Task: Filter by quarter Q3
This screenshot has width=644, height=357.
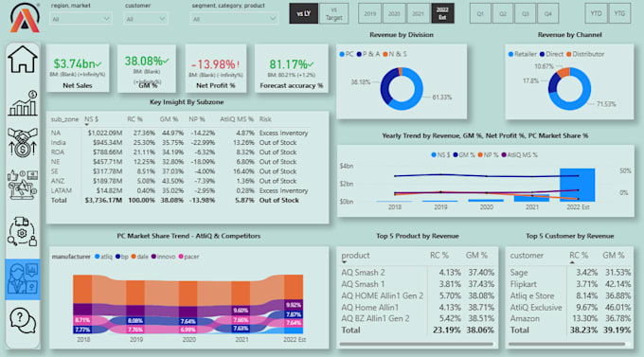Action: pos(526,13)
